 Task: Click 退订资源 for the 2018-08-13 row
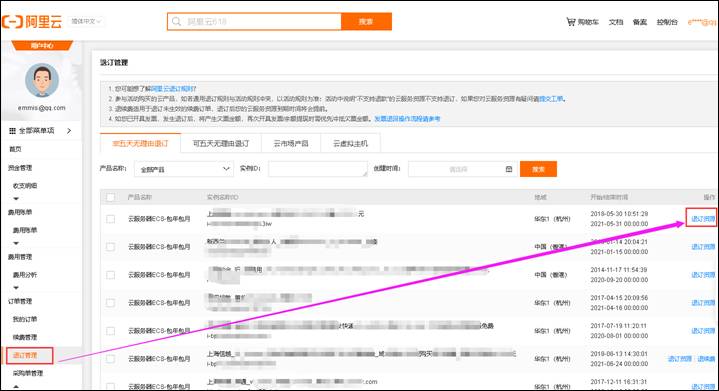pyautogui.click(x=680, y=359)
